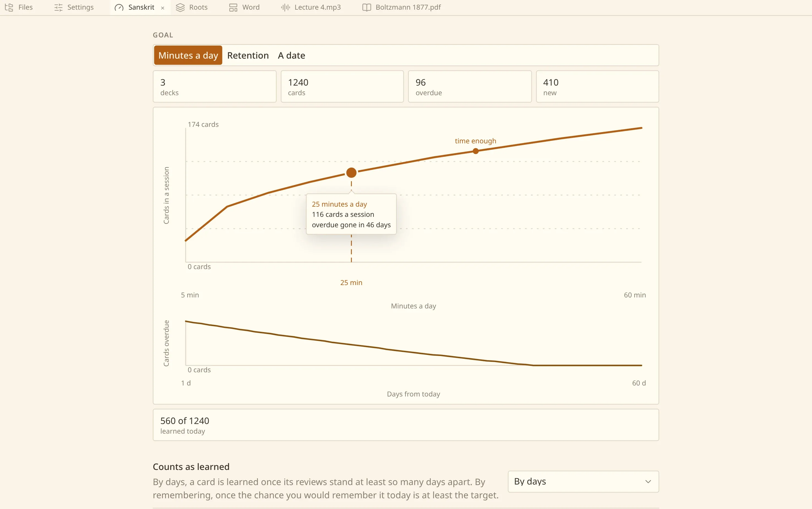The height and width of the screenshot is (509, 812).
Task: Click the 60 d axis label
Action: click(639, 383)
